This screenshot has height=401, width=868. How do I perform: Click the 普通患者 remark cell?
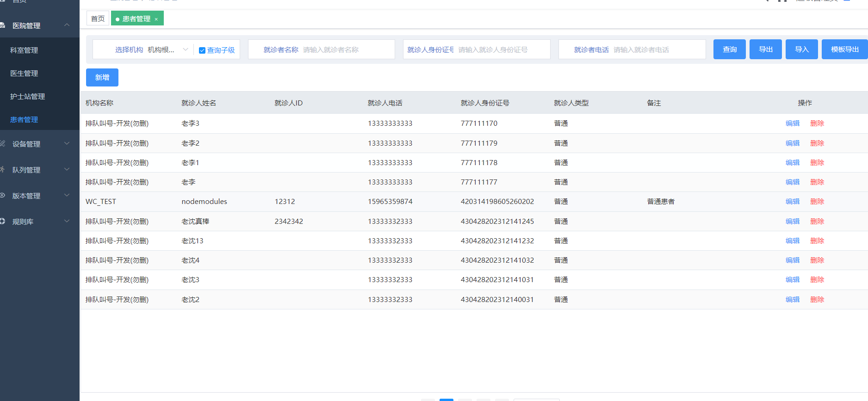[x=661, y=202]
